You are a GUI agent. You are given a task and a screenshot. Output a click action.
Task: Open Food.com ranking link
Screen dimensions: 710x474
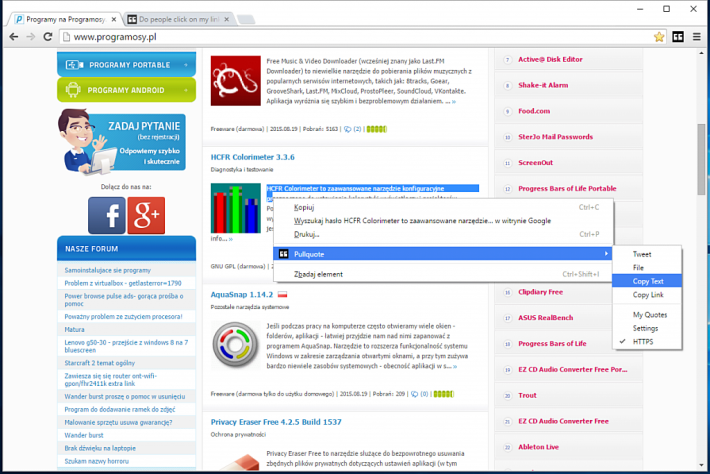pyautogui.click(x=534, y=111)
